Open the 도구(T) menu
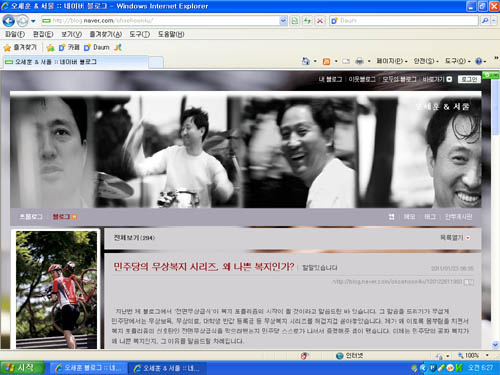The height and width of the screenshot is (375, 500). click(x=139, y=34)
